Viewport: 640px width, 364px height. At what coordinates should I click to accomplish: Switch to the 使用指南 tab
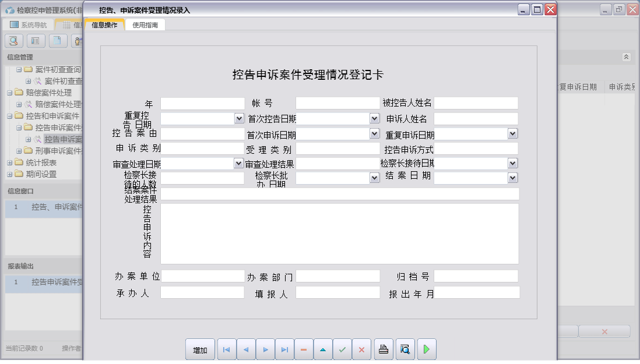pos(145,25)
